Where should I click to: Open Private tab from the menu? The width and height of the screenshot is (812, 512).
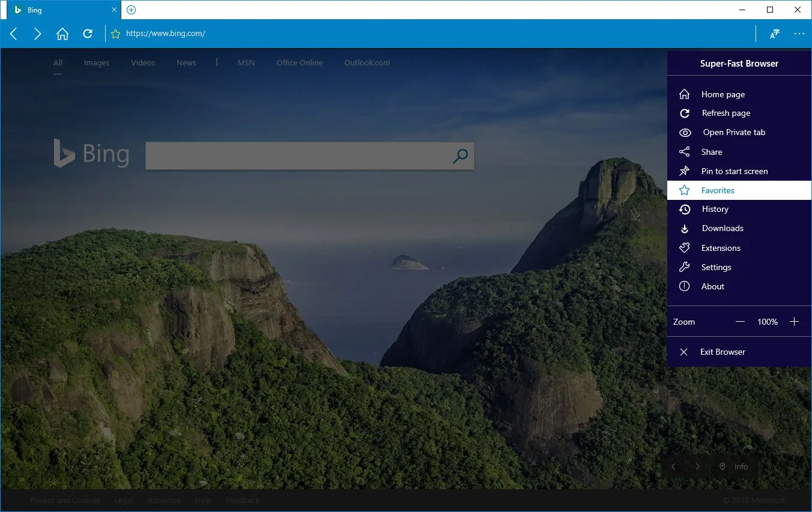739,132
